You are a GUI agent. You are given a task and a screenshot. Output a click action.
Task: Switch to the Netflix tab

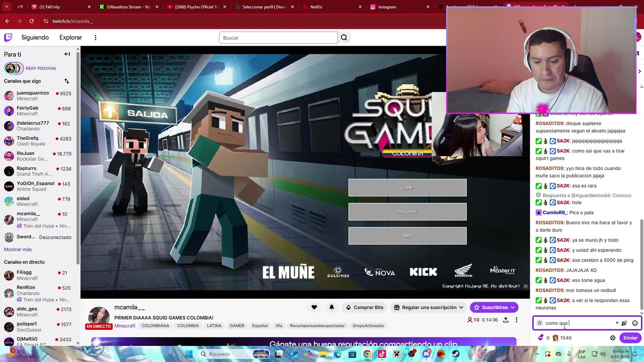pos(333,7)
